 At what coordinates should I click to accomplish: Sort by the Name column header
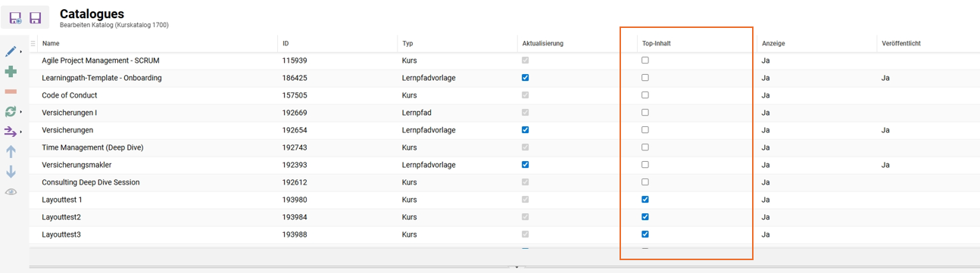[51, 44]
